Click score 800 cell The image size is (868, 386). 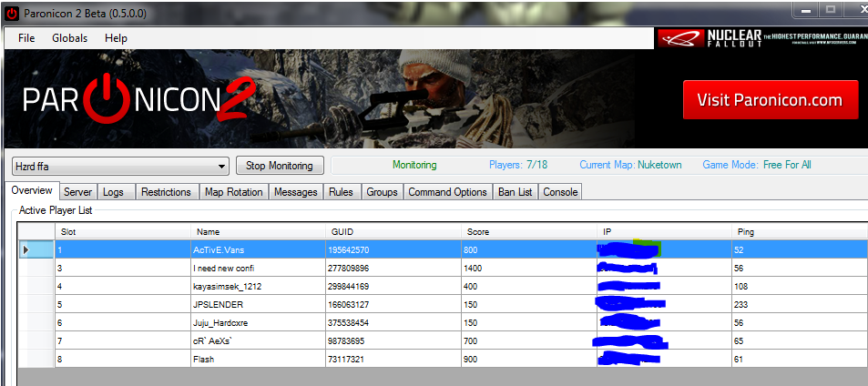(528, 250)
